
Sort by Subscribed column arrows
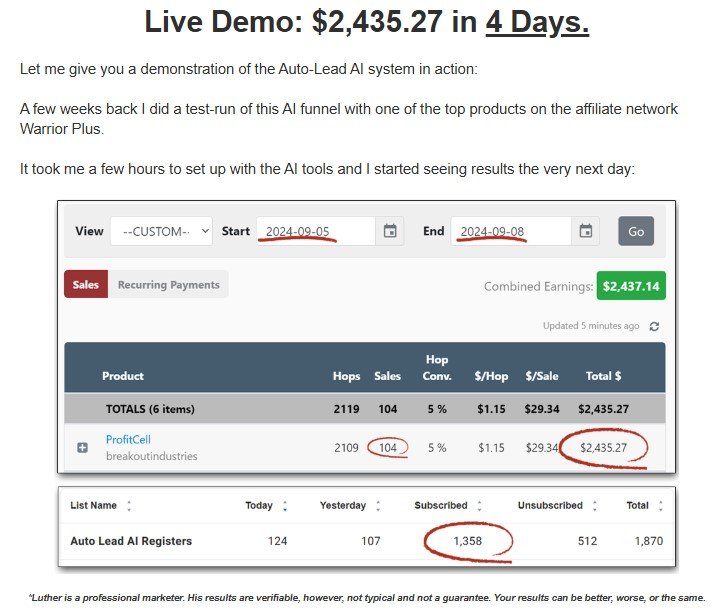point(480,505)
